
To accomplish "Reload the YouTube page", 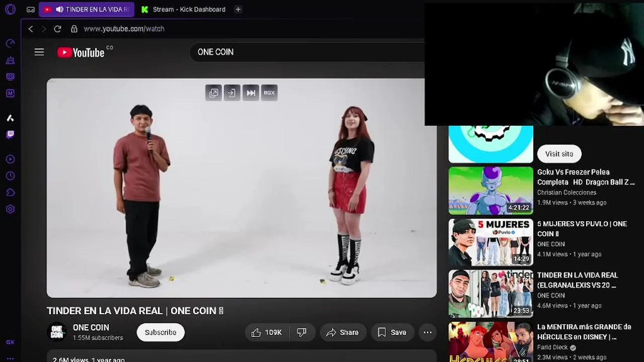I will point(57,29).
